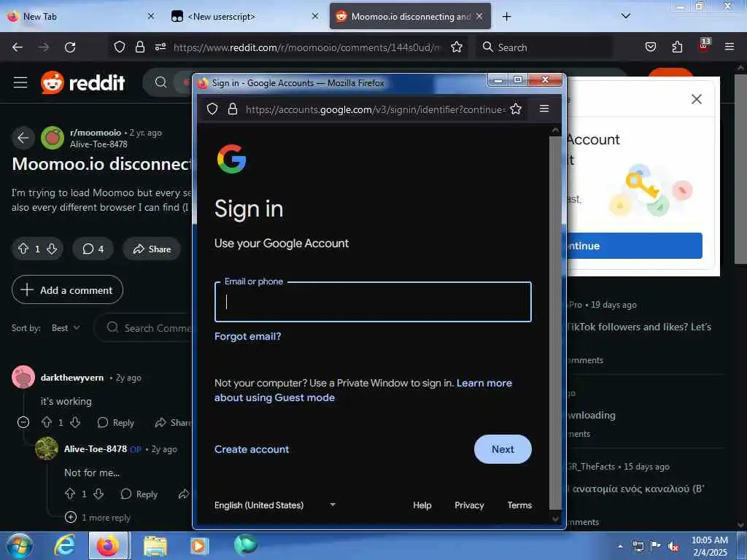Open the main Firefox application menu
This screenshot has width=747, height=560.
(x=729, y=47)
